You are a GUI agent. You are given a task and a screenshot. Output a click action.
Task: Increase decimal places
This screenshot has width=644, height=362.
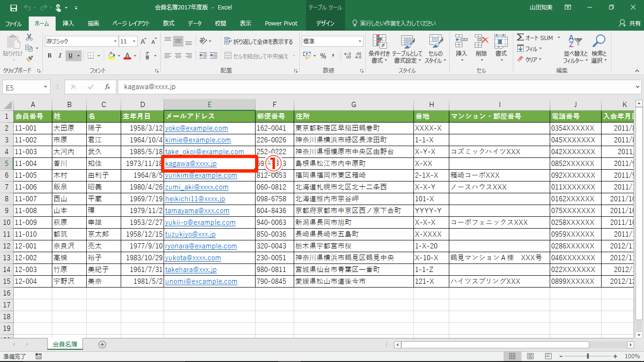(x=348, y=56)
